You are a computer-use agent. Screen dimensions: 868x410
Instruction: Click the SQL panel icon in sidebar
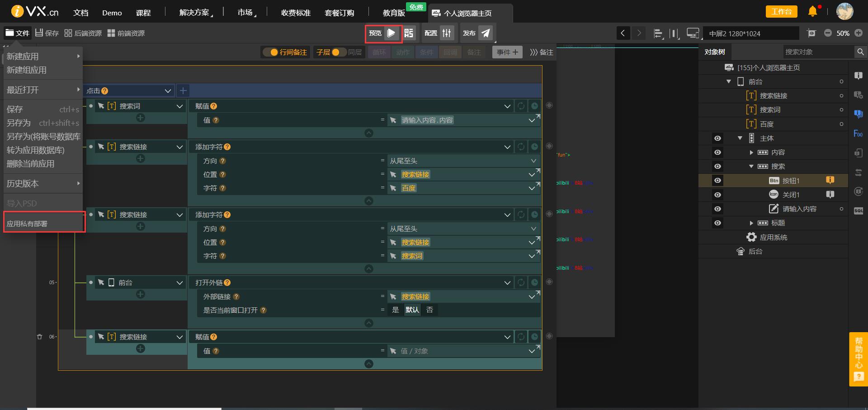[x=858, y=211]
